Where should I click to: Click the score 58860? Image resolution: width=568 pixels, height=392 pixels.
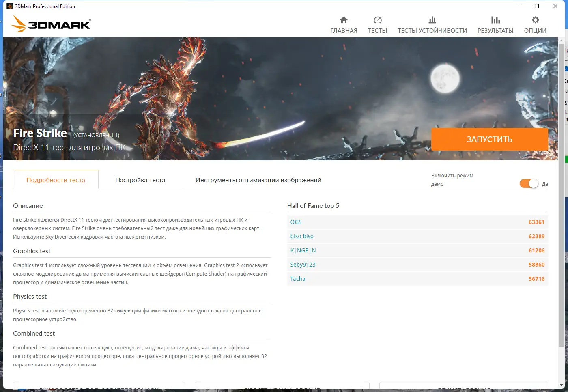536,265
